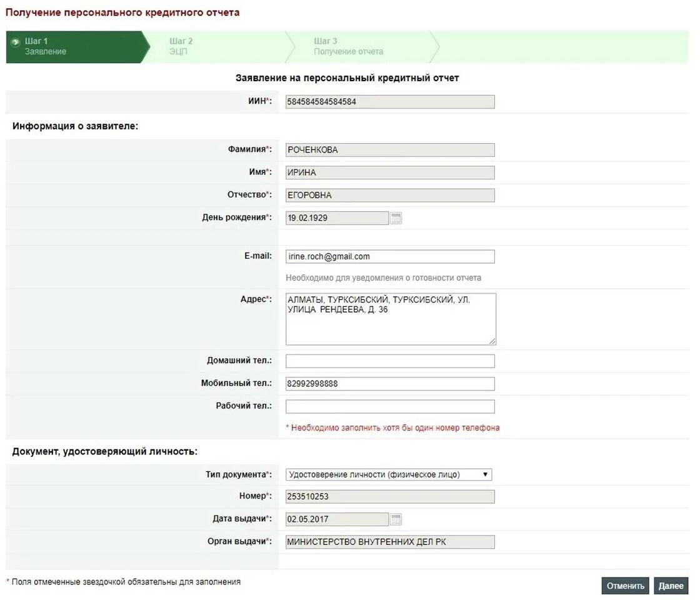Click the Орган выдачи label
This screenshot has height=600, width=700.
coord(240,541)
